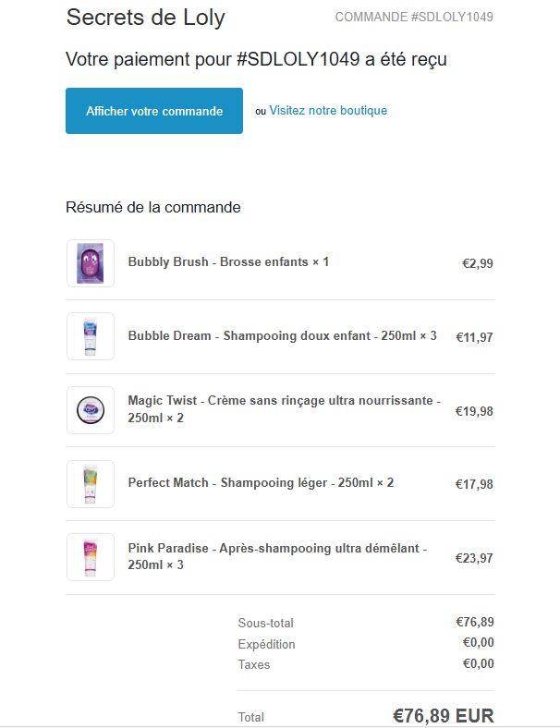Screen dimensions: 560x728
Task: Click the Magic Twist crème sans rinçage name
Action: coord(285,408)
